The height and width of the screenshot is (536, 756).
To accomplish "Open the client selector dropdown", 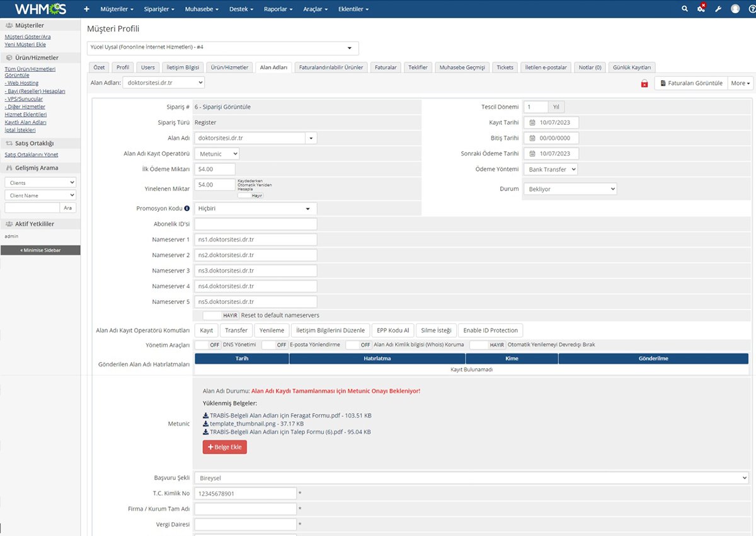I will pos(223,48).
